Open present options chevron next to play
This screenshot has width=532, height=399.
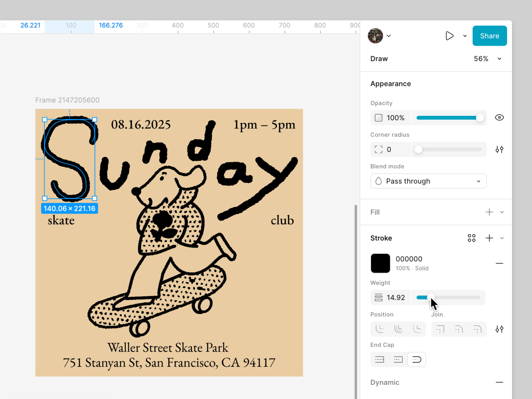click(x=465, y=36)
